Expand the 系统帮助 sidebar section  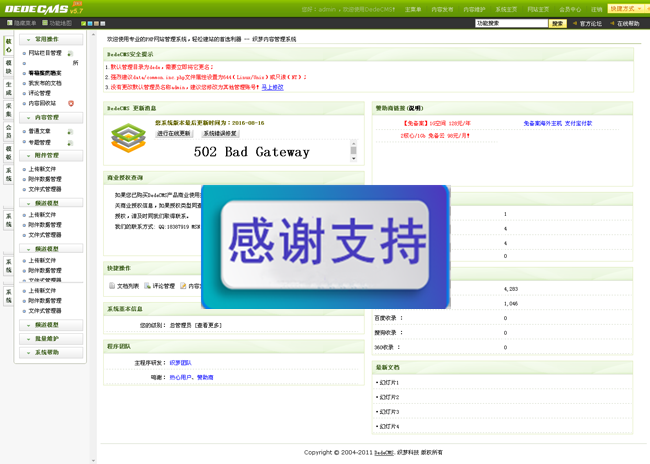(x=51, y=352)
